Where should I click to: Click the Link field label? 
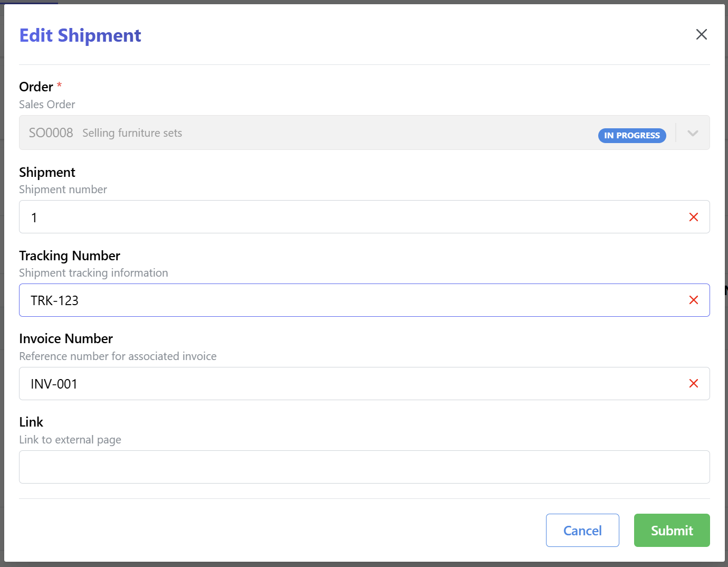(31, 422)
